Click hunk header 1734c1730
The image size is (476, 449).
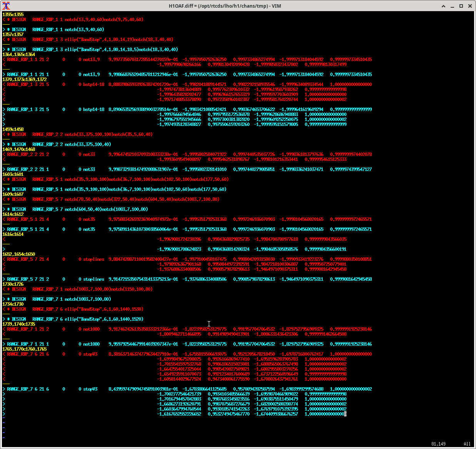[13, 304]
